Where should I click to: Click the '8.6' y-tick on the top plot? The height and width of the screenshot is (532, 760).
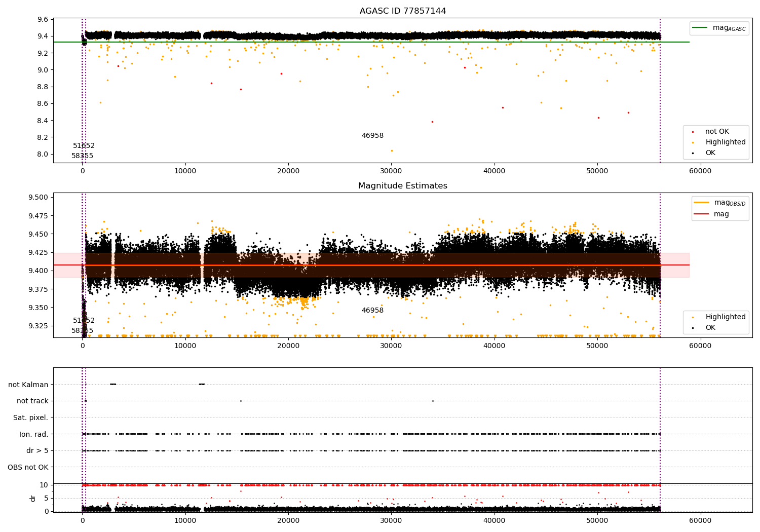pos(44,103)
